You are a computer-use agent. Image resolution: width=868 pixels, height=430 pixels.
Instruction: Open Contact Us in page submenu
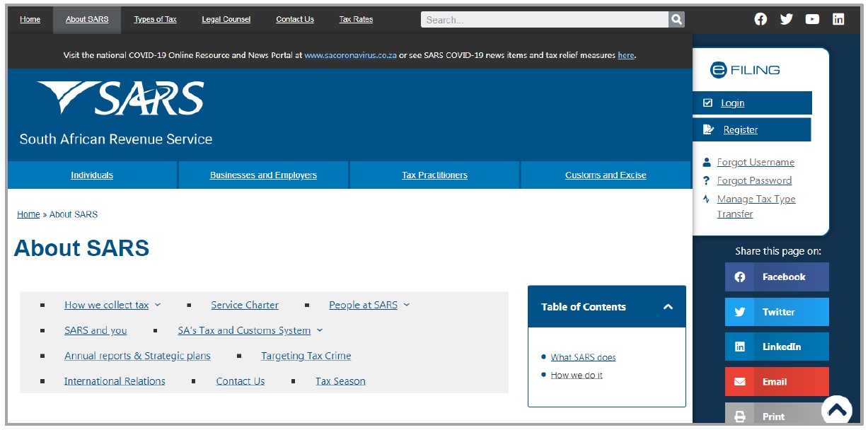click(241, 381)
